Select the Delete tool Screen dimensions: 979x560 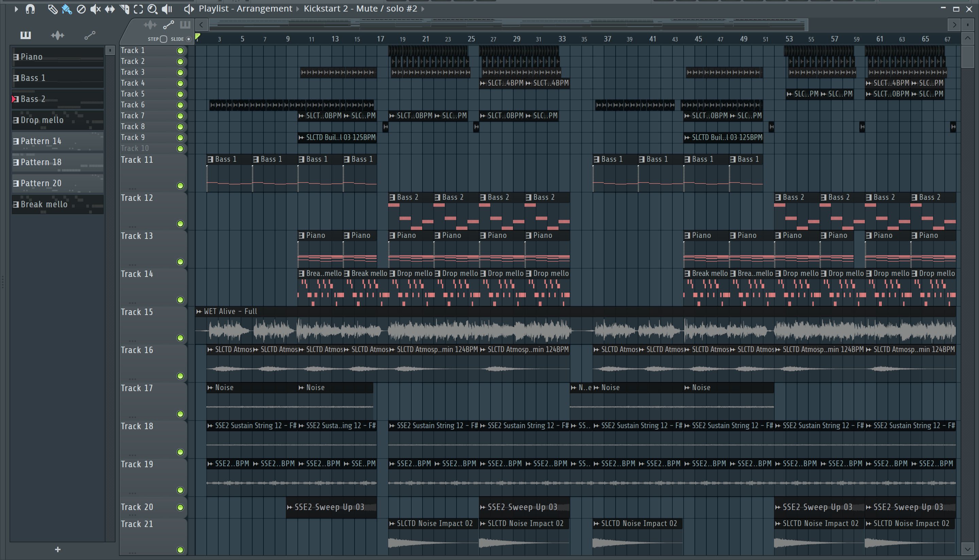pyautogui.click(x=81, y=9)
